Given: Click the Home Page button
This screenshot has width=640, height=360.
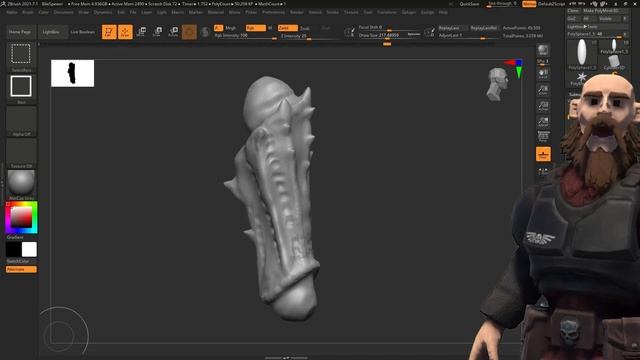Looking at the screenshot, I should 20,32.
